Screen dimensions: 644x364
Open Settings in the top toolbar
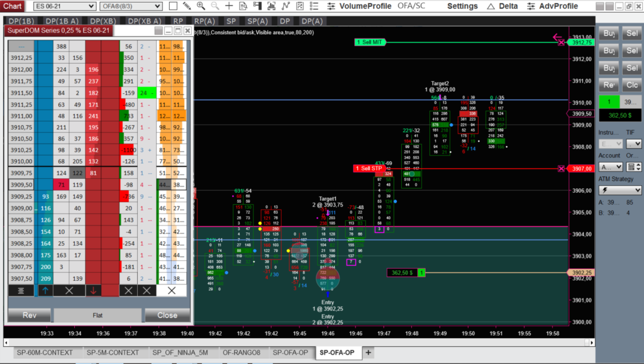click(462, 6)
